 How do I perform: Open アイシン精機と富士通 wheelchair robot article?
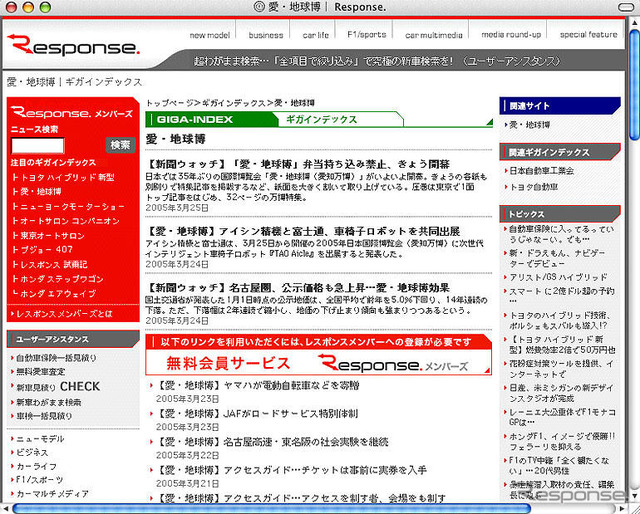303,231
